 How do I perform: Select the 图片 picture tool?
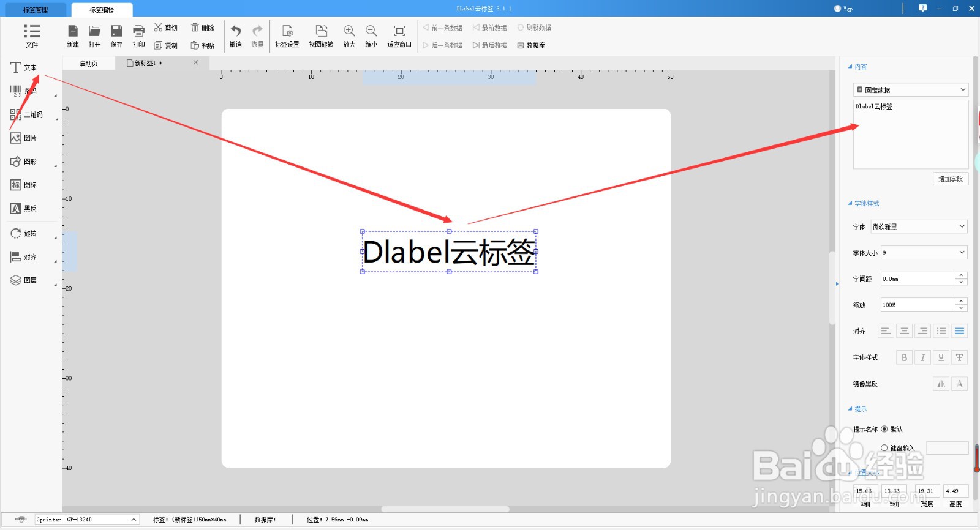(24, 138)
